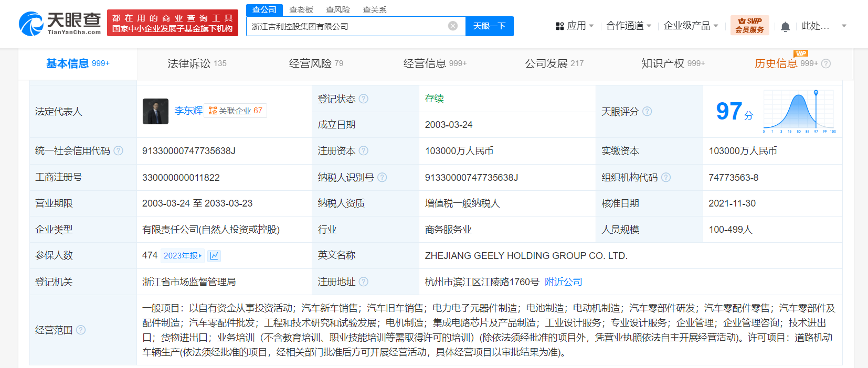
Task: Switch to the 法律诉讼 tab
Action: point(196,63)
